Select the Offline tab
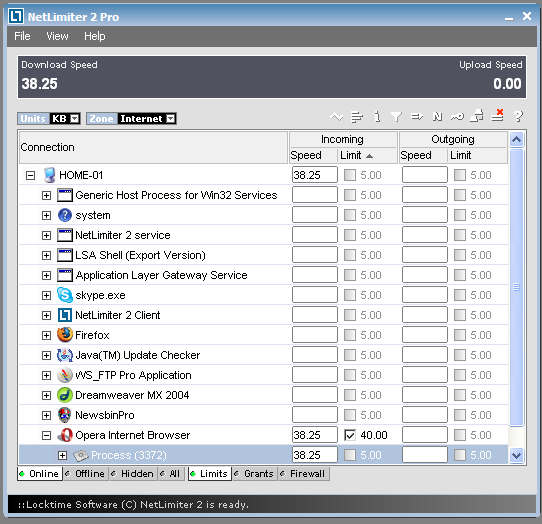The height and width of the screenshot is (524, 542). point(86,474)
